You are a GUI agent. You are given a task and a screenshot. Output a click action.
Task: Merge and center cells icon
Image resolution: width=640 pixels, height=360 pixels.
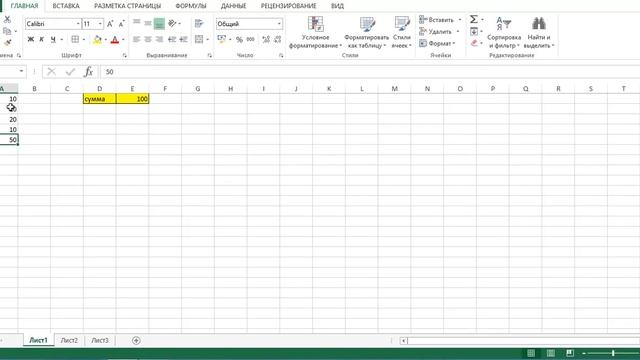199,40
